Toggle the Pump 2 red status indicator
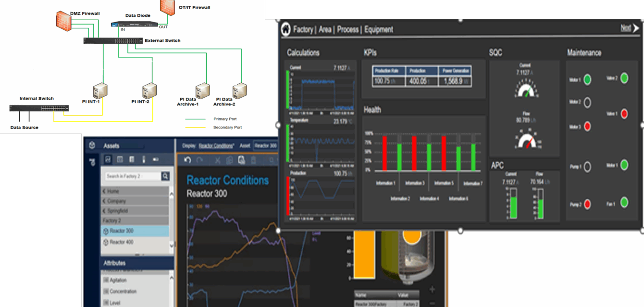 (587, 204)
